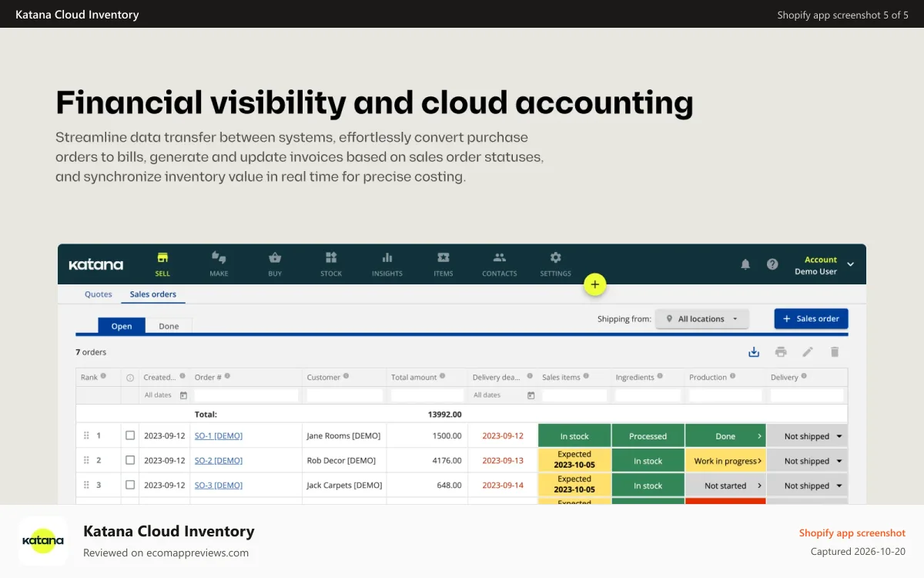The image size is (924, 578).
Task: Open the Make section
Action: (x=219, y=264)
